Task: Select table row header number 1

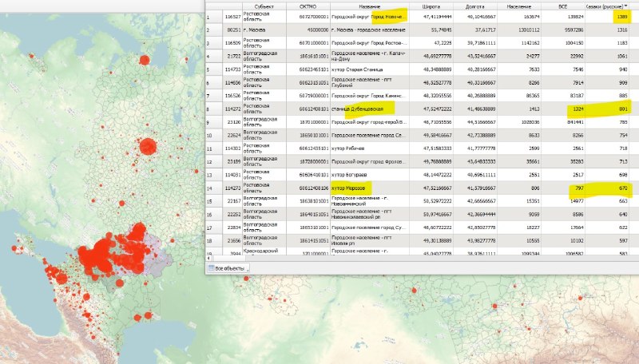Action: click(214, 17)
